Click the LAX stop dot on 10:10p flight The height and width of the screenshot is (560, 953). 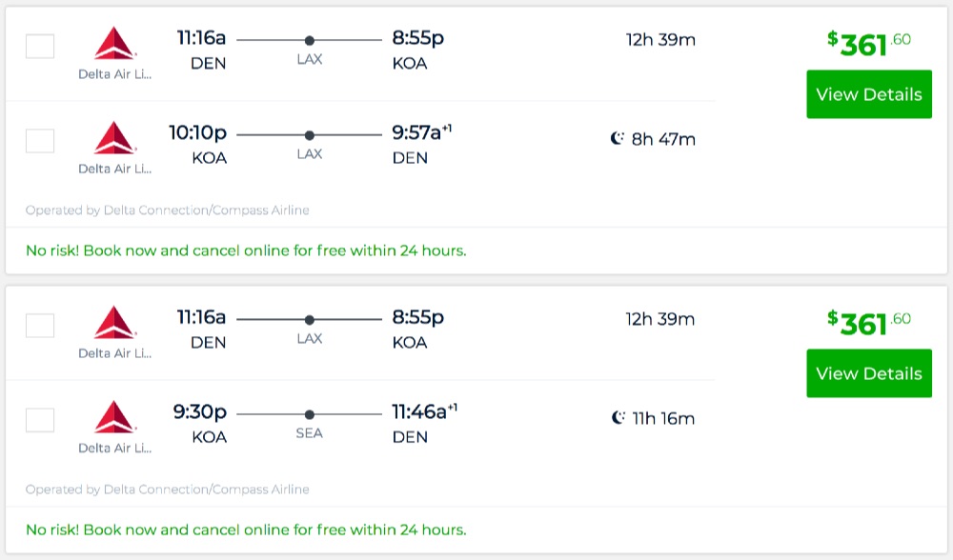click(x=309, y=135)
